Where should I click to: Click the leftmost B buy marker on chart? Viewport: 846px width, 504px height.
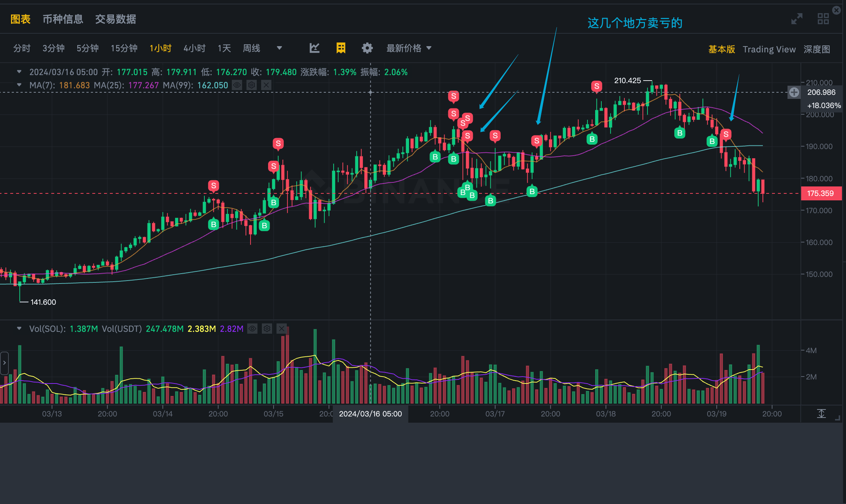pos(214,224)
